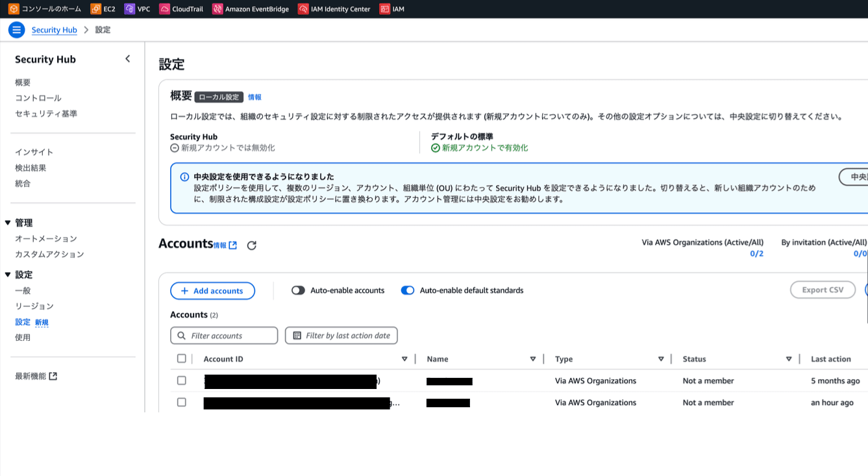Focus the Filter accounts search field
This screenshot has width=868, height=476.
224,336
